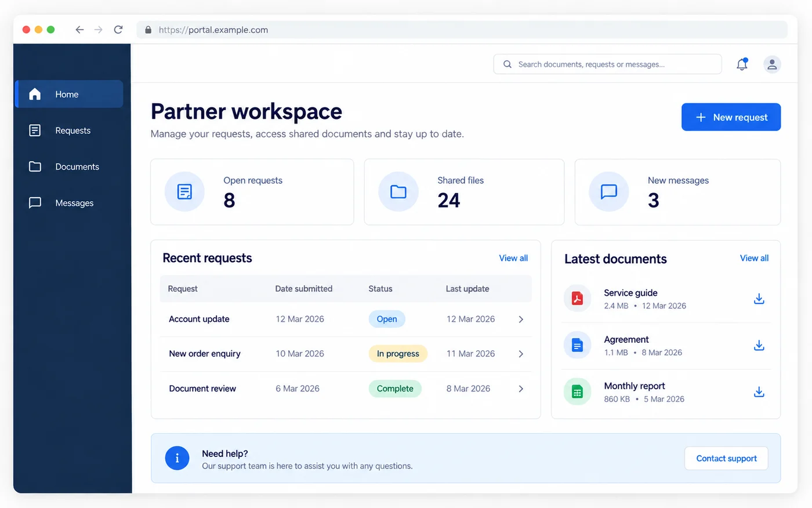Click the plus icon on New request
Viewport: 812px width, 508px height.
point(701,117)
